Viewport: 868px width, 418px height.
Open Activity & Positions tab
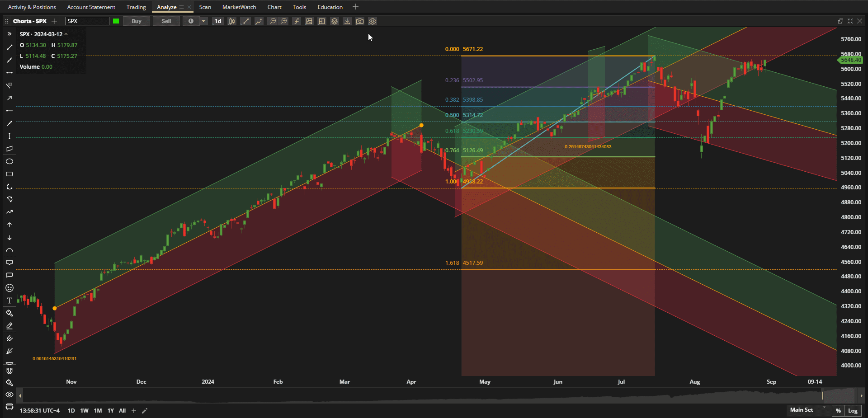(x=32, y=7)
